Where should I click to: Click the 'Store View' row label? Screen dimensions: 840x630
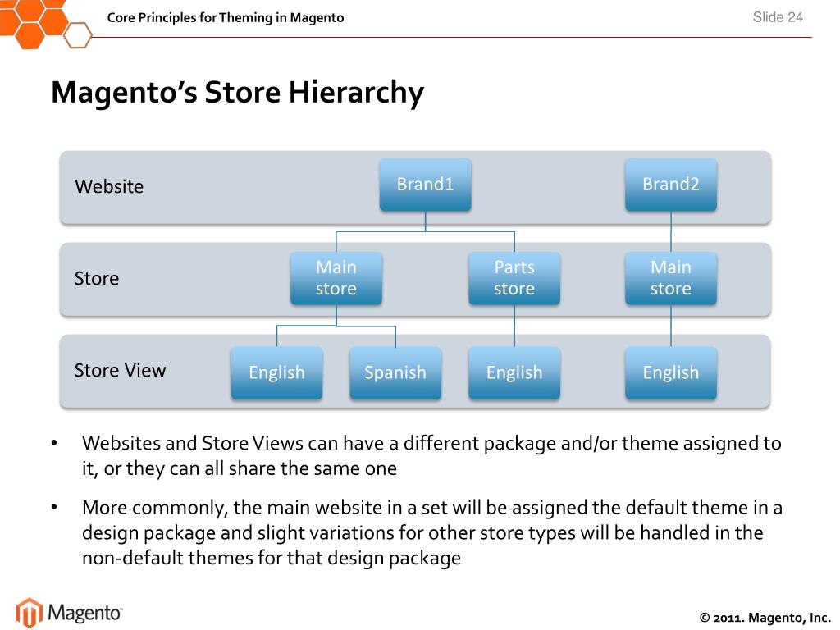coord(120,370)
